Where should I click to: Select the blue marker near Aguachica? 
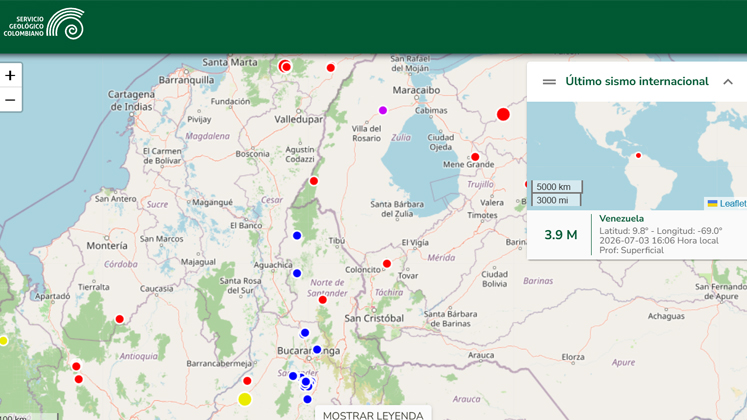(297, 273)
